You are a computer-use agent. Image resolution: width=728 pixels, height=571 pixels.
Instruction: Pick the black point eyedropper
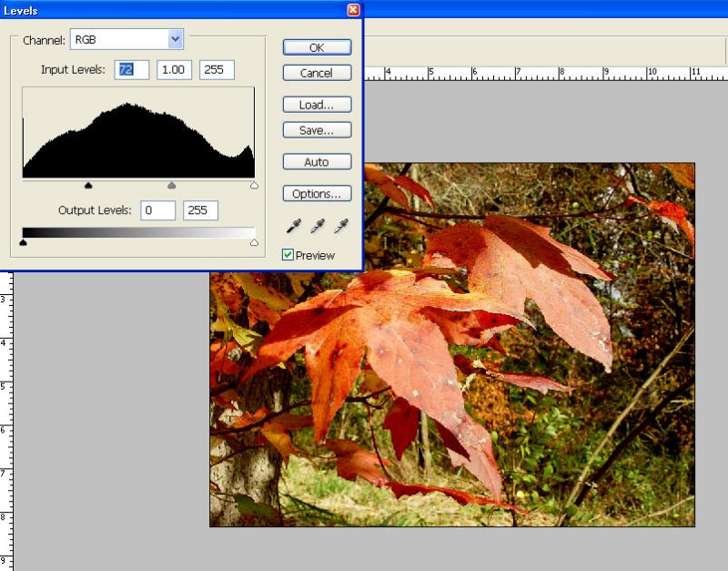click(x=293, y=226)
